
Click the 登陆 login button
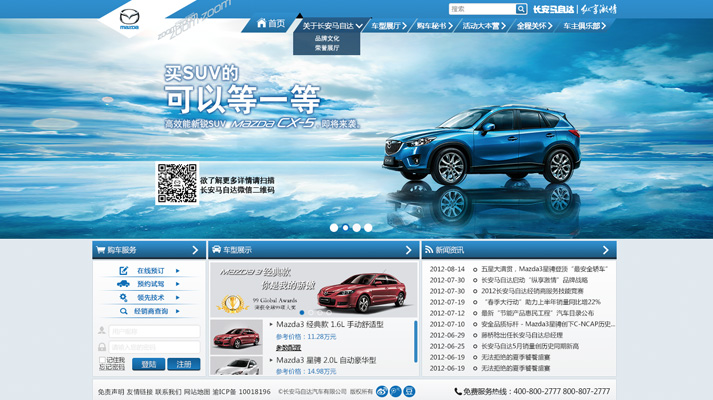(149, 364)
